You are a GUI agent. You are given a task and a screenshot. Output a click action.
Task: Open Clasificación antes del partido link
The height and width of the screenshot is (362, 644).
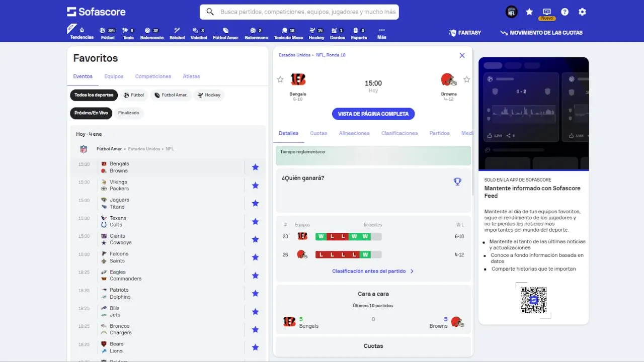tap(373, 271)
